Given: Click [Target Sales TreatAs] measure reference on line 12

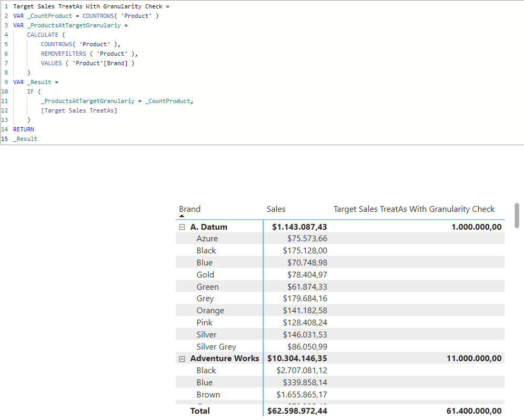Looking at the screenshot, I should (79, 110).
